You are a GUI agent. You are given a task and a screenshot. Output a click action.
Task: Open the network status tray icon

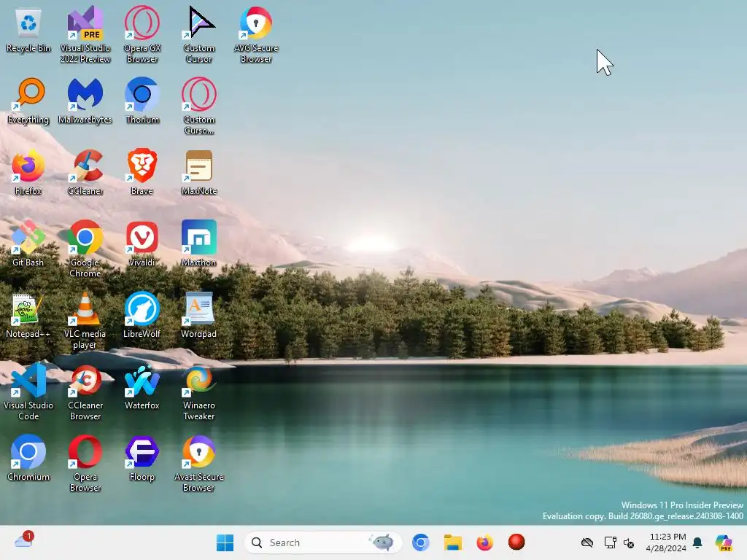(611, 542)
